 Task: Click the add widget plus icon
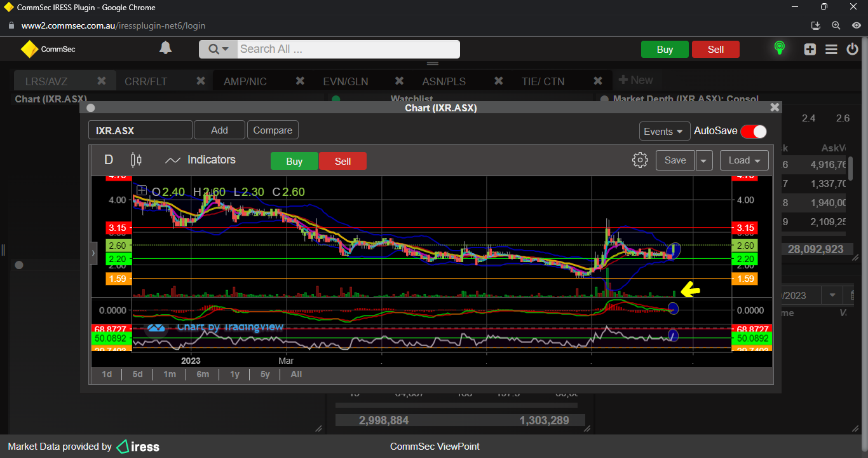click(810, 50)
